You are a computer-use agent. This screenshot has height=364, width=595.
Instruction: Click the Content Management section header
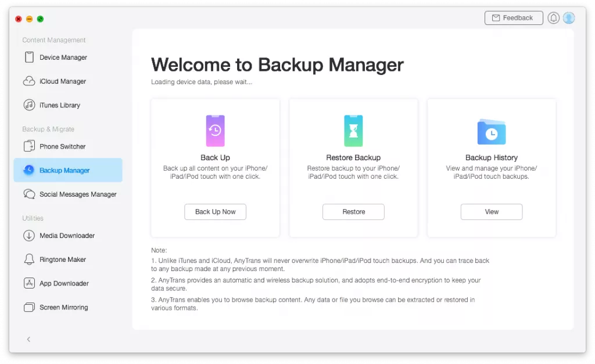54,40
